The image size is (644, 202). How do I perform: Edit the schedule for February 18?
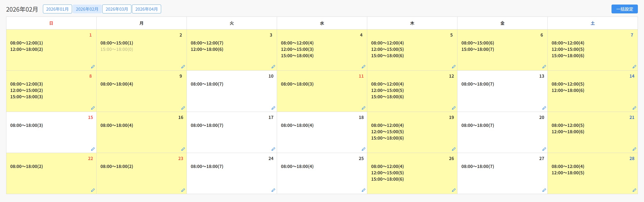click(x=363, y=149)
